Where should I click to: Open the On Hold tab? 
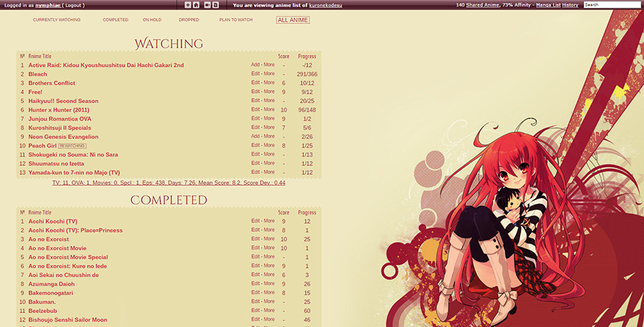pyautogui.click(x=152, y=20)
